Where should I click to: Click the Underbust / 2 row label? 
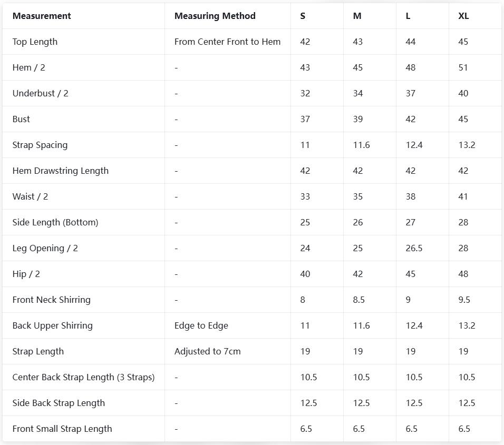40,93
